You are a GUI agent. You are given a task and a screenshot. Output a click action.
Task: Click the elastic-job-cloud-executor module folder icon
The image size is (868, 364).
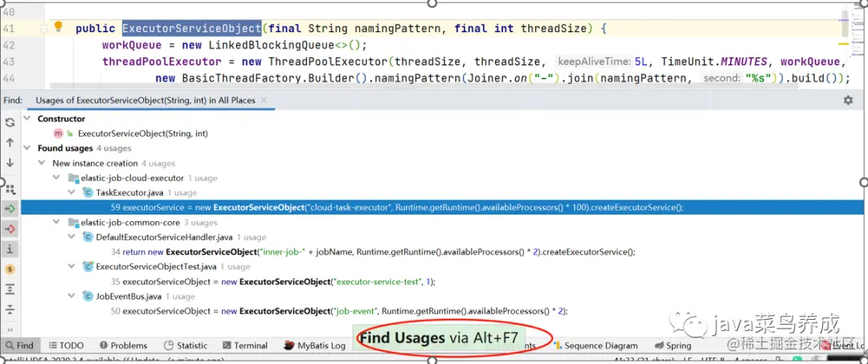pyautogui.click(x=72, y=178)
